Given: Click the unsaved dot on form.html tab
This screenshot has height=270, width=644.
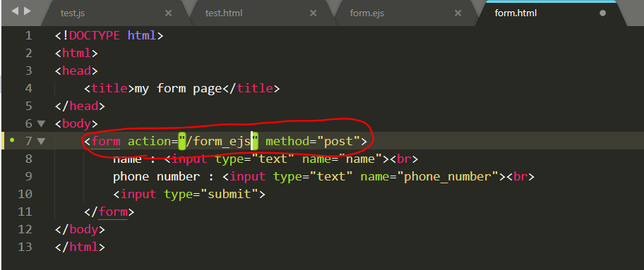Looking at the screenshot, I should (602, 13).
